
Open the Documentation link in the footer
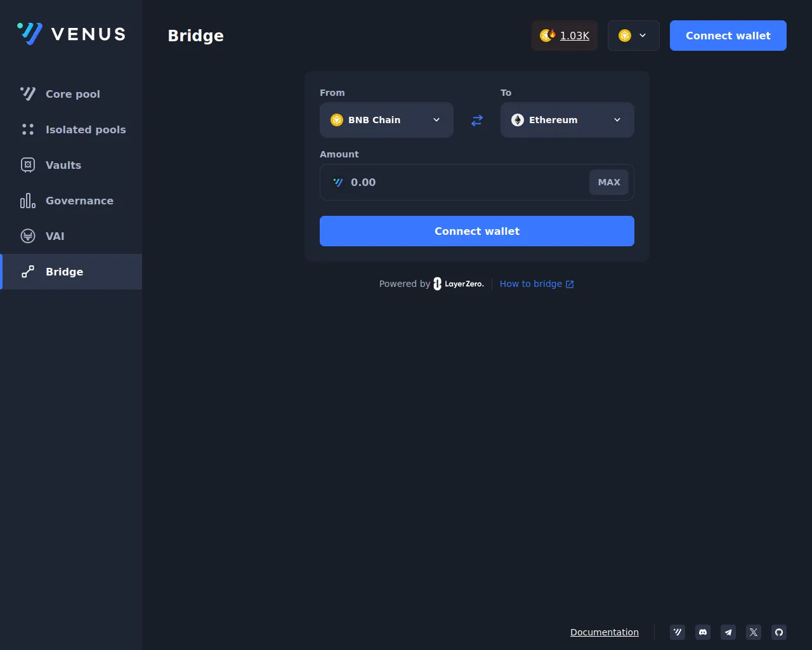coord(605,632)
